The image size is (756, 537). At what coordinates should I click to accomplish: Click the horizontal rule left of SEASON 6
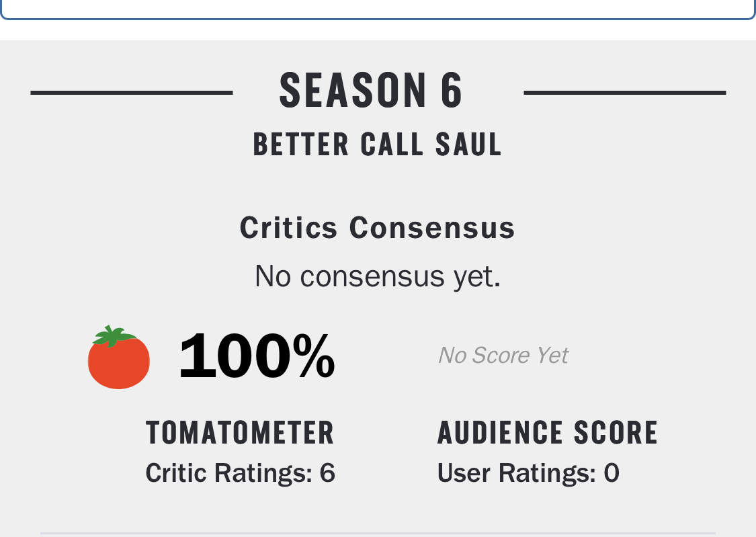[132, 93]
